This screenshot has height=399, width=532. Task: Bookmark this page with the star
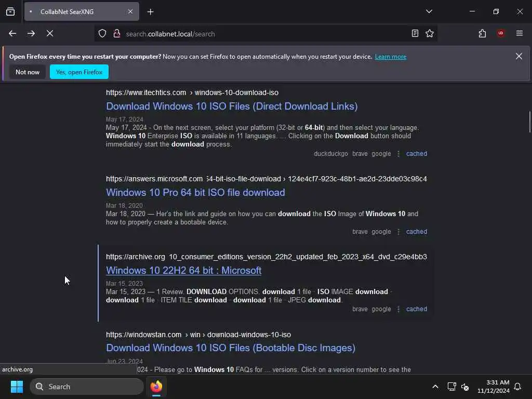tap(430, 33)
